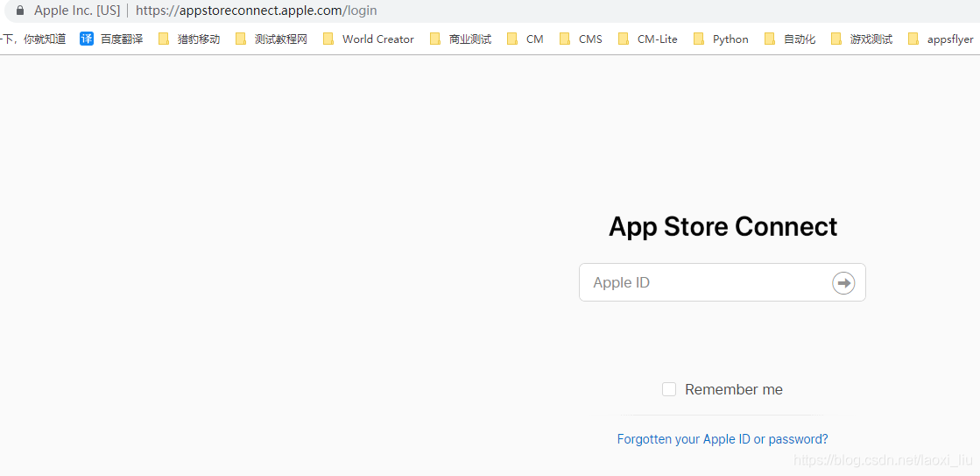Open the 游戏测试 bookmark folder
The image size is (980, 476).
(862, 39)
